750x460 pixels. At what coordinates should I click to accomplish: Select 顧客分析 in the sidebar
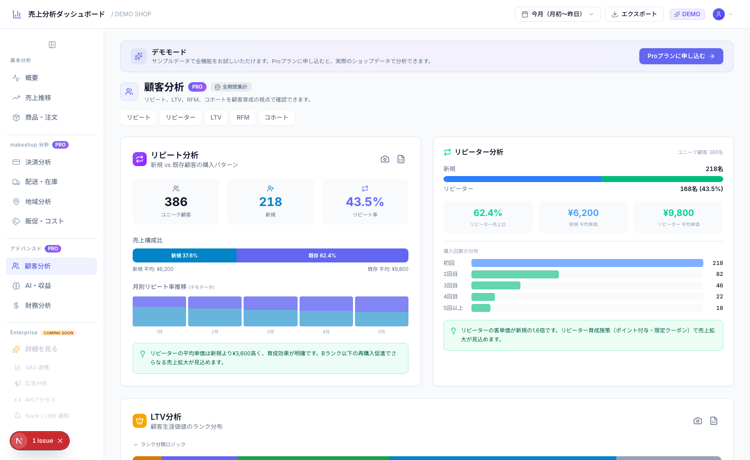tap(51, 266)
